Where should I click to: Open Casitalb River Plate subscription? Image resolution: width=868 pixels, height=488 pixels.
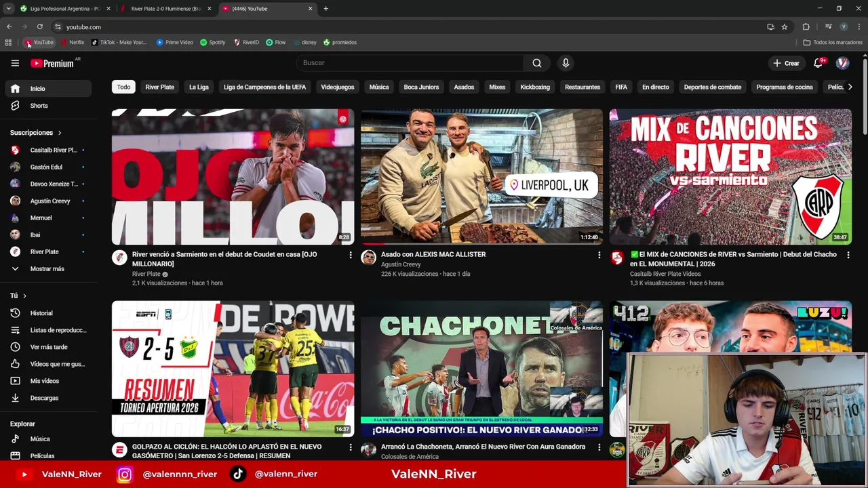coord(49,150)
